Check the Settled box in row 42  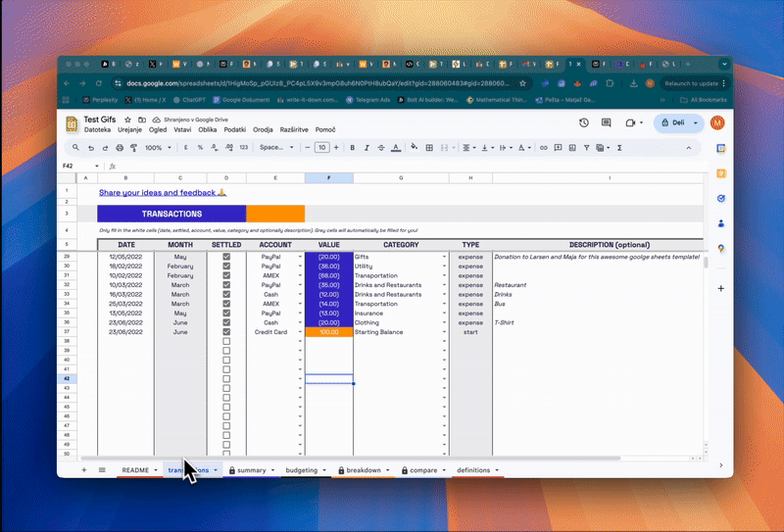226,378
